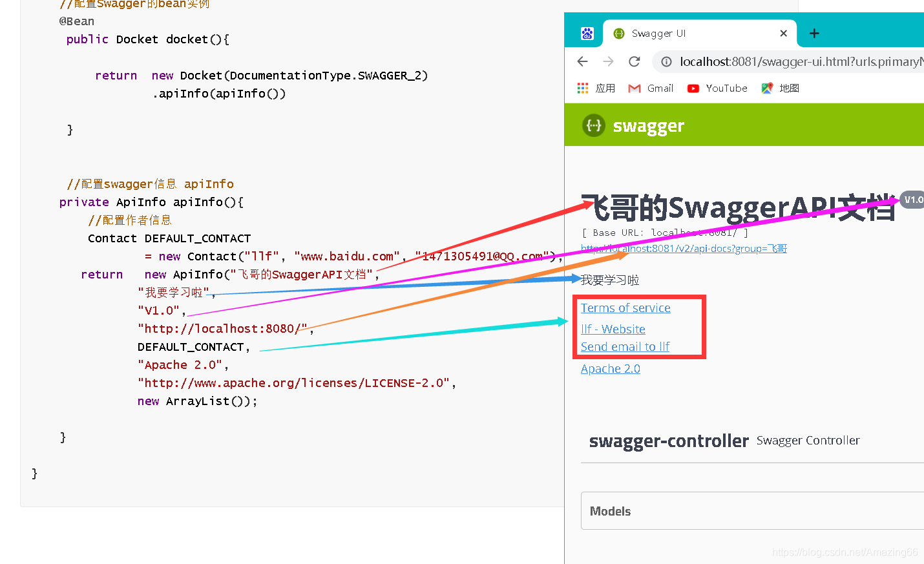Open the YouTube bookmark
The height and width of the screenshot is (564, 924).
pyautogui.click(x=717, y=88)
